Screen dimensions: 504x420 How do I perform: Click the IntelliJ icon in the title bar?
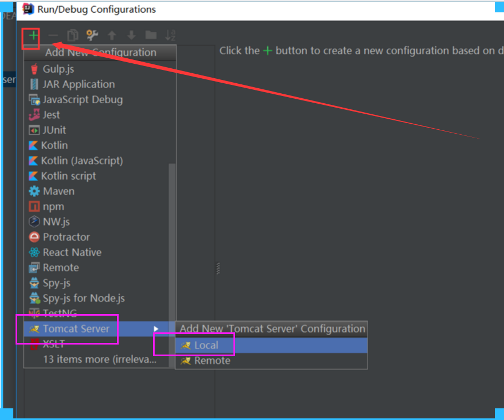pos(28,9)
